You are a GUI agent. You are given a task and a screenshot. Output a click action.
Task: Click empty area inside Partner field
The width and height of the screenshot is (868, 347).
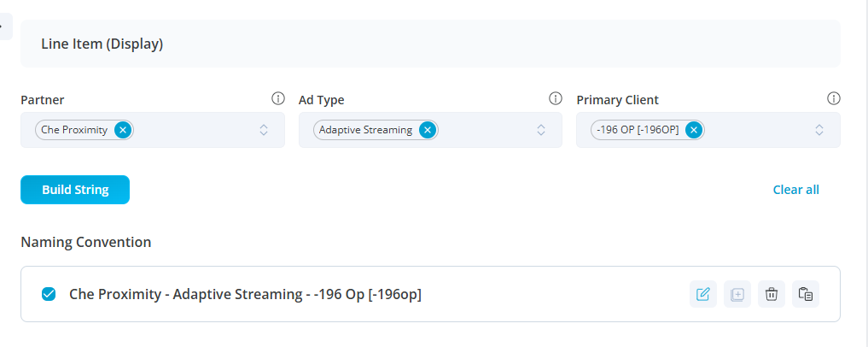click(196, 130)
